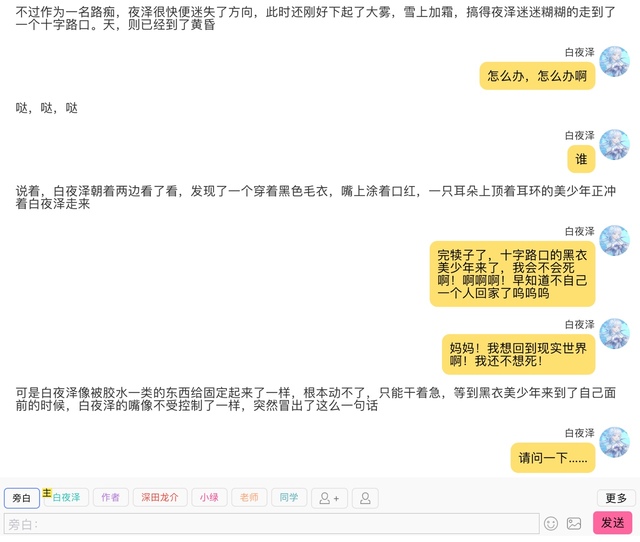This screenshot has height=542, width=640.
Task: Click the 更多 more button
Action: tap(616, 498)
